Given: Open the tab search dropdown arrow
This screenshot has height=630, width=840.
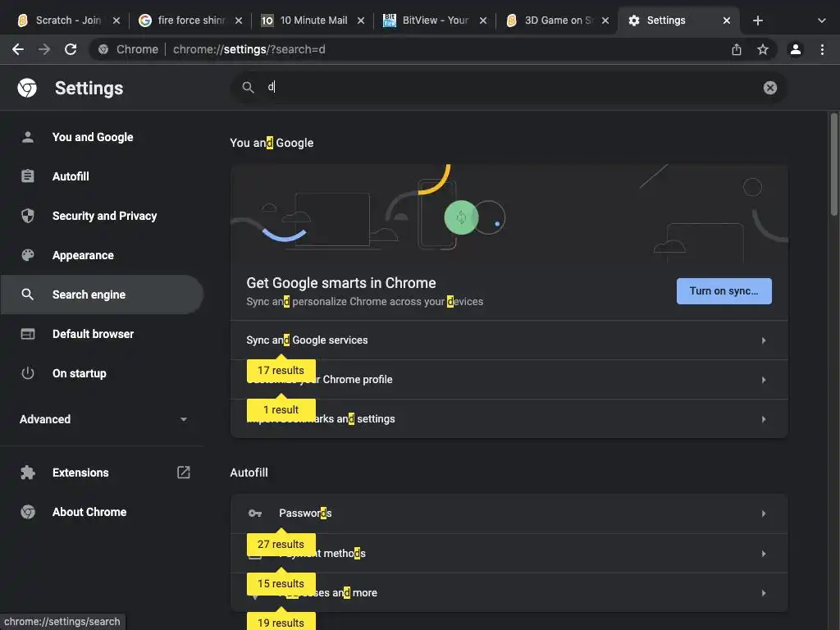Looking at the screenshot, I should coord(822,21).
